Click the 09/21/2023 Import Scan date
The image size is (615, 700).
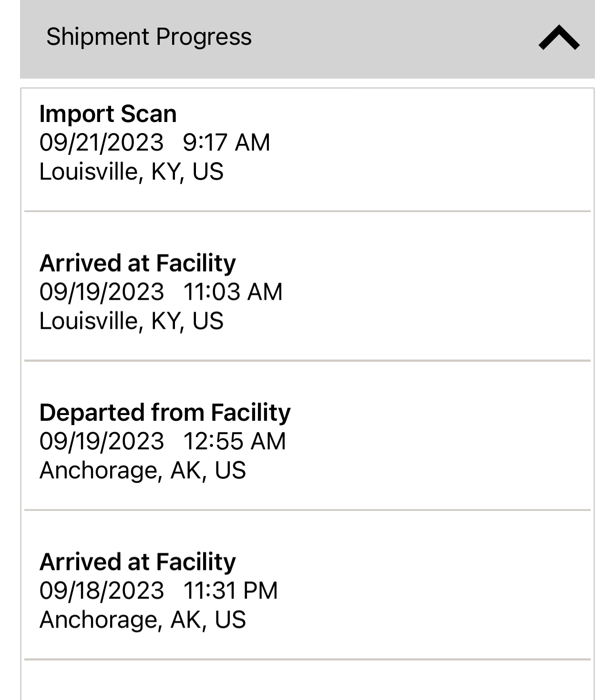coord(101,142)
